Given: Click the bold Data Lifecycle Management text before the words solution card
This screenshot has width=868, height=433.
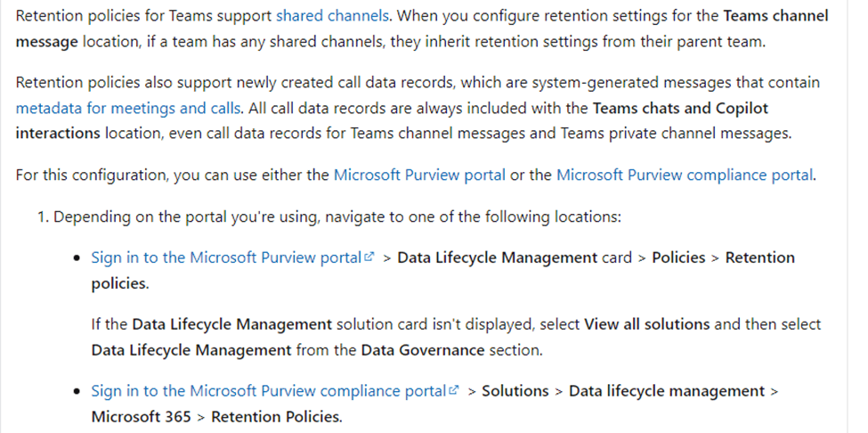Looking at the screenshot, I should [231, 324].
